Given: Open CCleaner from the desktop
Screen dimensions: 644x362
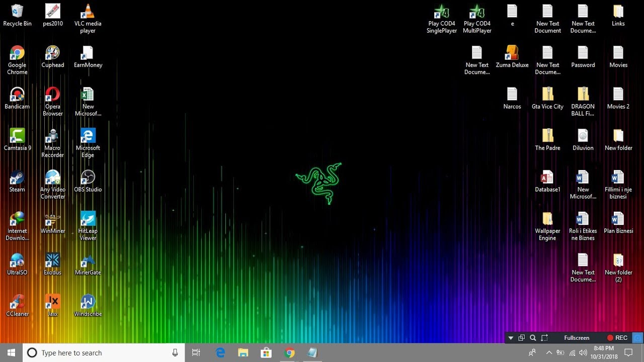Looking at the screenshot, I should [17, 303].
